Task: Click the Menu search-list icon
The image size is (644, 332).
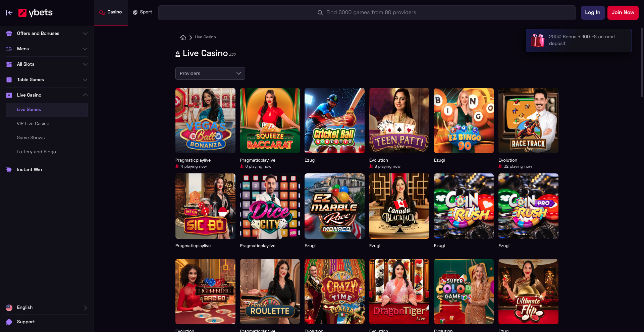Action: click(x=9, y=49)
